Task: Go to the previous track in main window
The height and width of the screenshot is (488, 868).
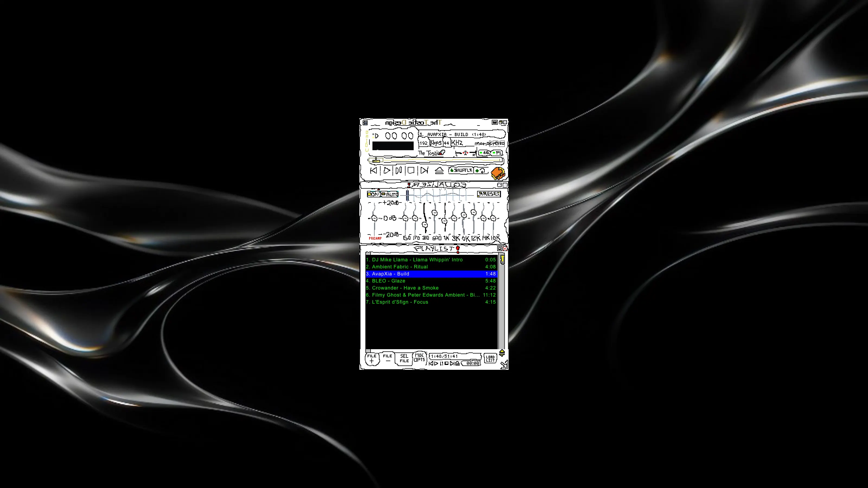Action: tap(373, 171)
